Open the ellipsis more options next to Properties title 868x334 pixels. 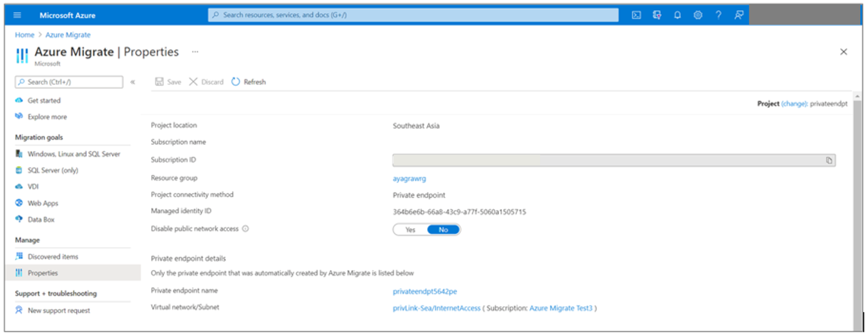(x=195, y=52)
